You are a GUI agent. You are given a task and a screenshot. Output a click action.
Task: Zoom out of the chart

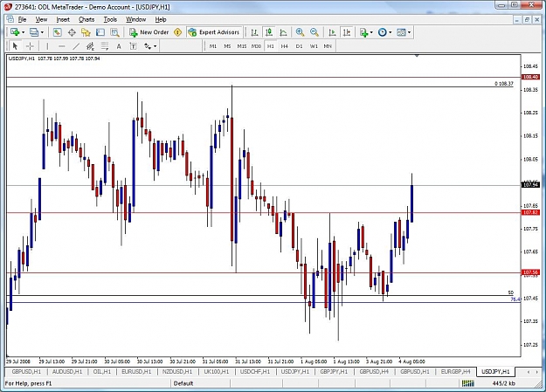point(314,32)
